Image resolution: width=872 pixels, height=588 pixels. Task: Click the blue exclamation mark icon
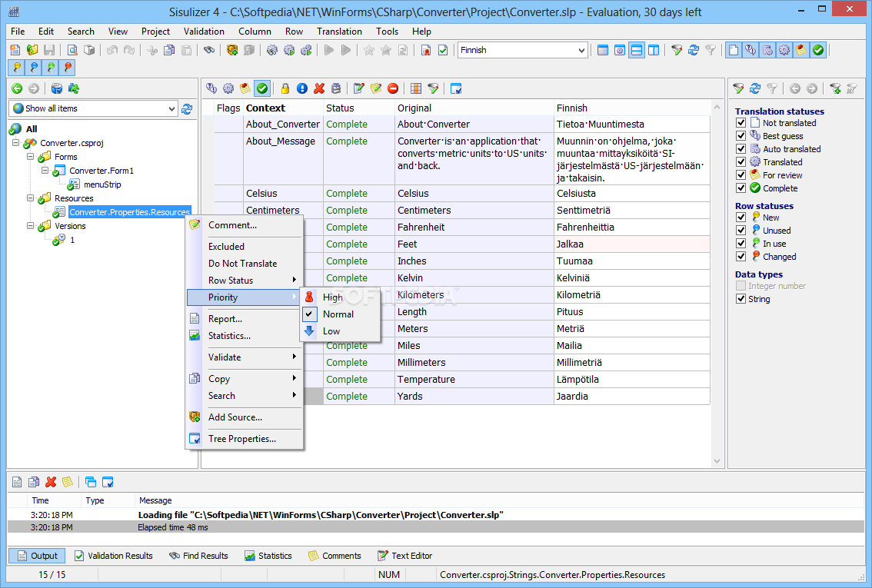click(x=302, y=88)
